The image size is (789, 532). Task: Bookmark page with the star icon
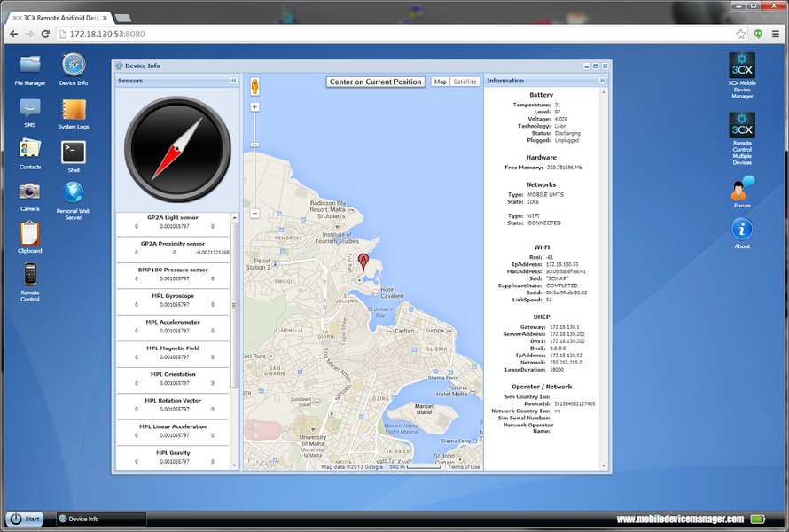[740, 35]
